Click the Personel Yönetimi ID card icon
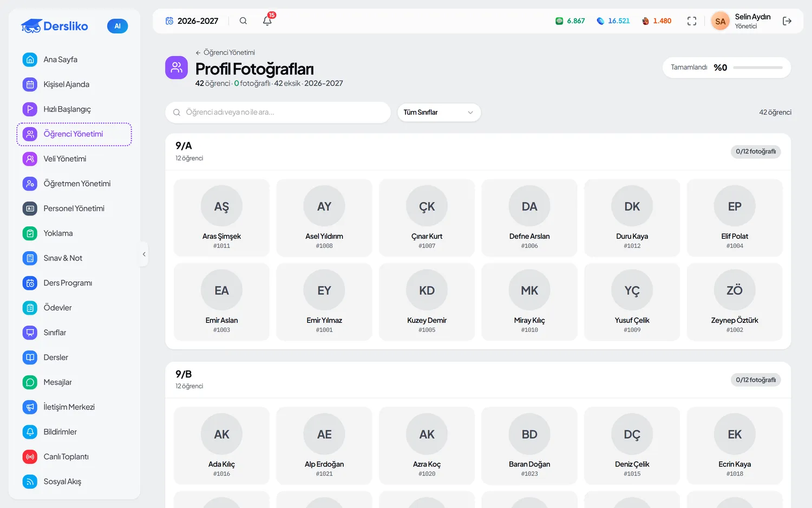 click(x=30, y=209)
